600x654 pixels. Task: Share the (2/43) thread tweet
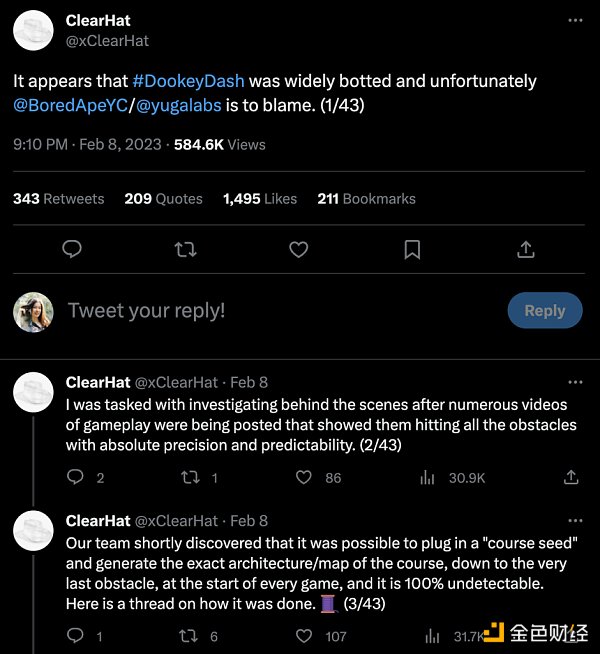(571, 478)
